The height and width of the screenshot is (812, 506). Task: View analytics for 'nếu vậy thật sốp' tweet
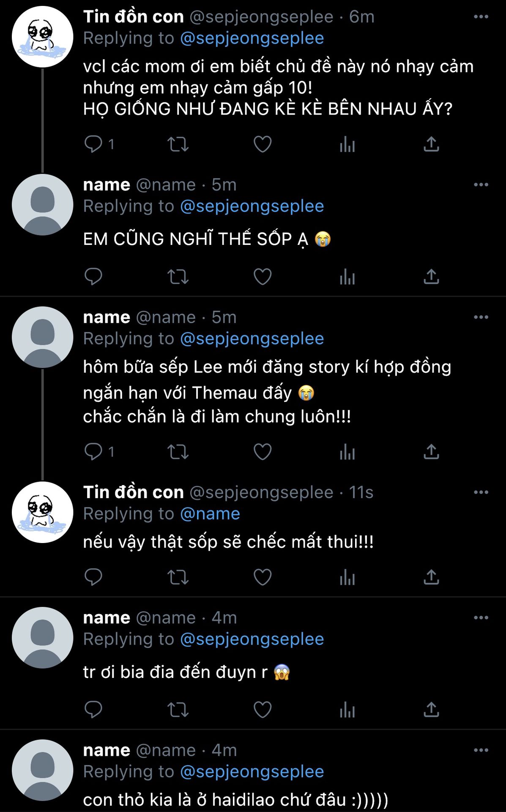[347, 577]
